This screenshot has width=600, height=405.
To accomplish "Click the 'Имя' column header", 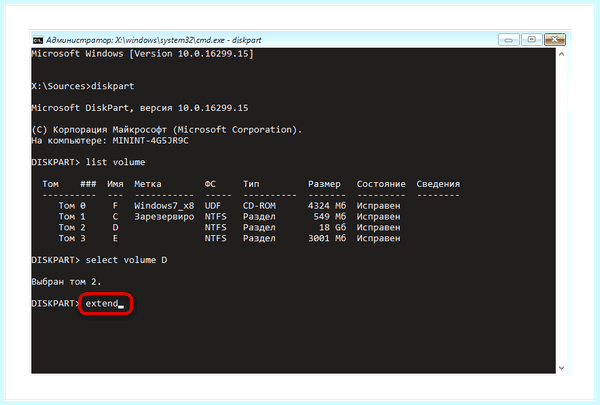I will click(x=115, y=184).
